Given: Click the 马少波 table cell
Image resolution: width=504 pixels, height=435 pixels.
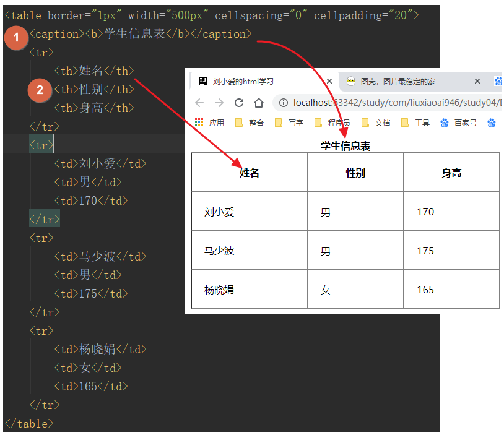Looking at the screenshot, I should point(250,251).
